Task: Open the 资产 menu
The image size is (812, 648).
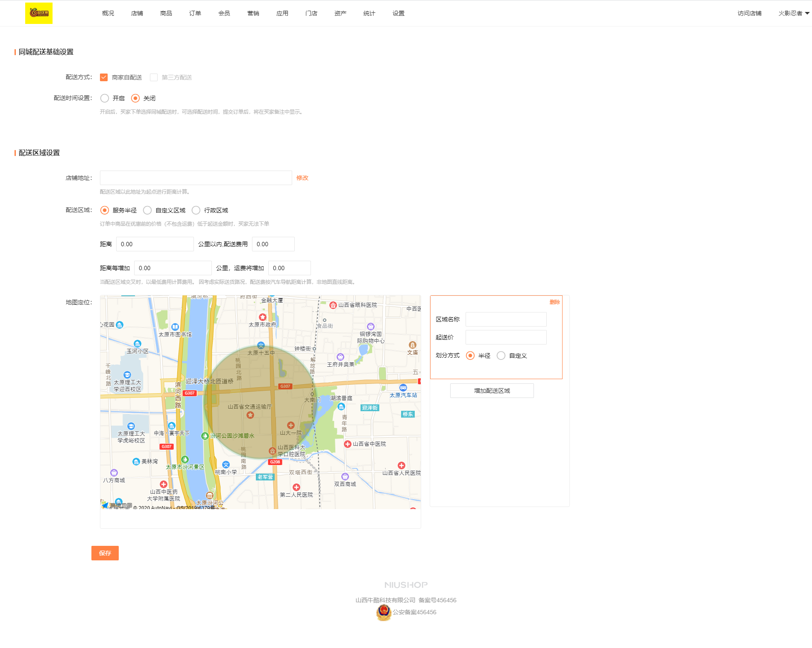Action: point(340,13)
